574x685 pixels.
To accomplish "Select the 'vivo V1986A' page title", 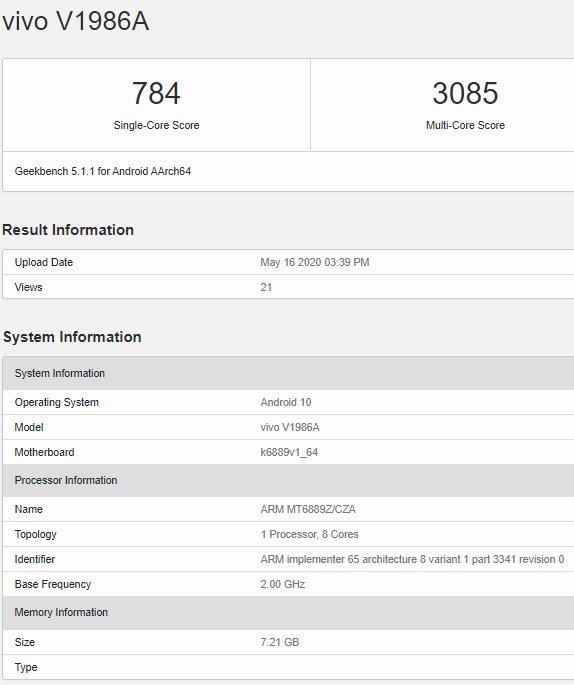I will tap(75, 21).
